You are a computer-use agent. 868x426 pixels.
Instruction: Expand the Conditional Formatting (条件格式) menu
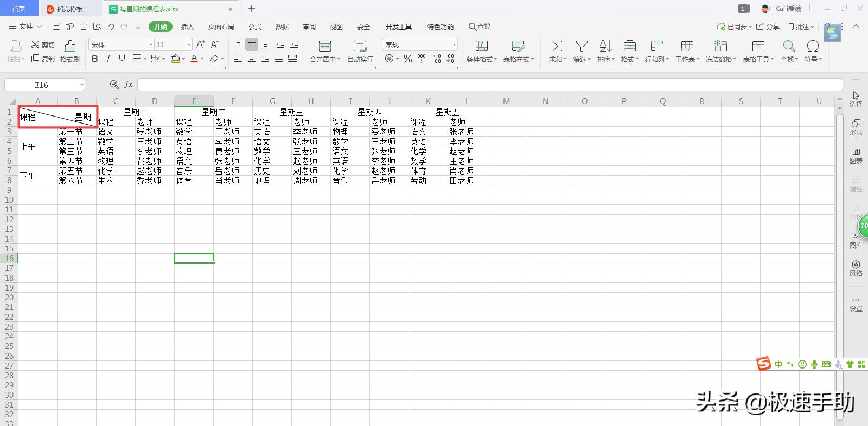coord(495,60)
